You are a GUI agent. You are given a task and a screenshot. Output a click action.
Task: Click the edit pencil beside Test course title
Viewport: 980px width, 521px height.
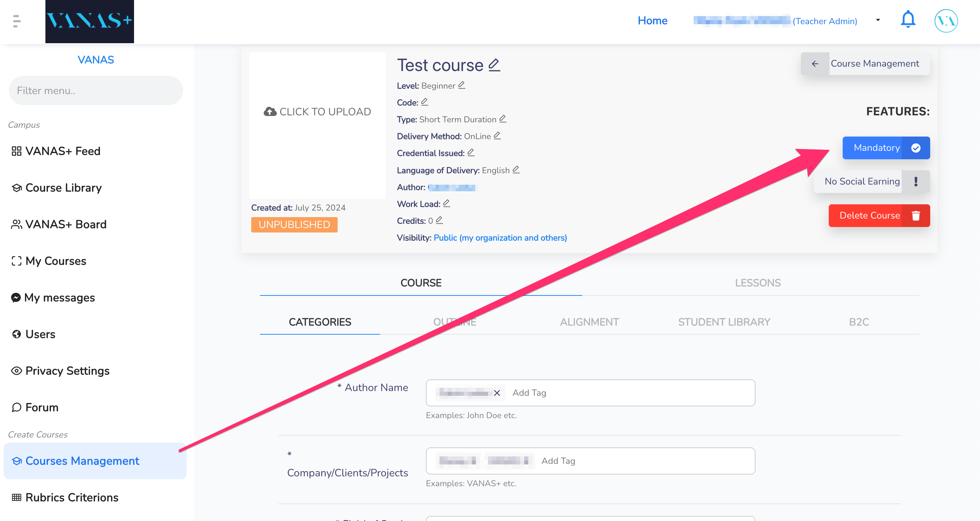[494, 65]
